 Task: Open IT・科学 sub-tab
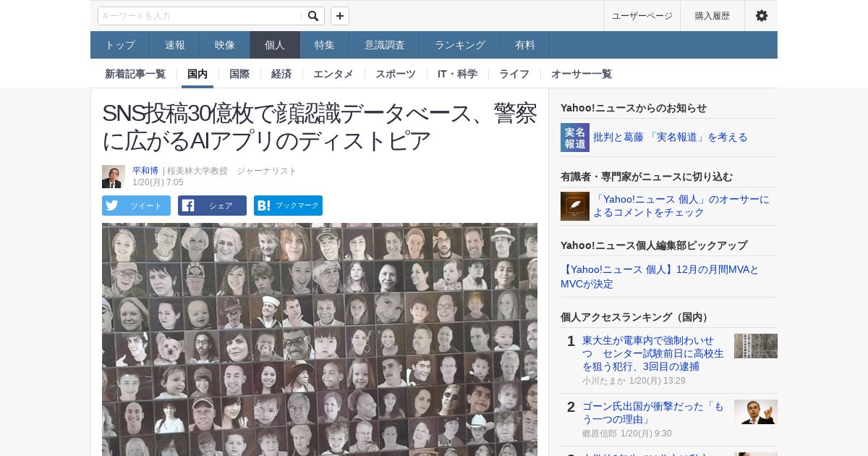pos(457,74)
